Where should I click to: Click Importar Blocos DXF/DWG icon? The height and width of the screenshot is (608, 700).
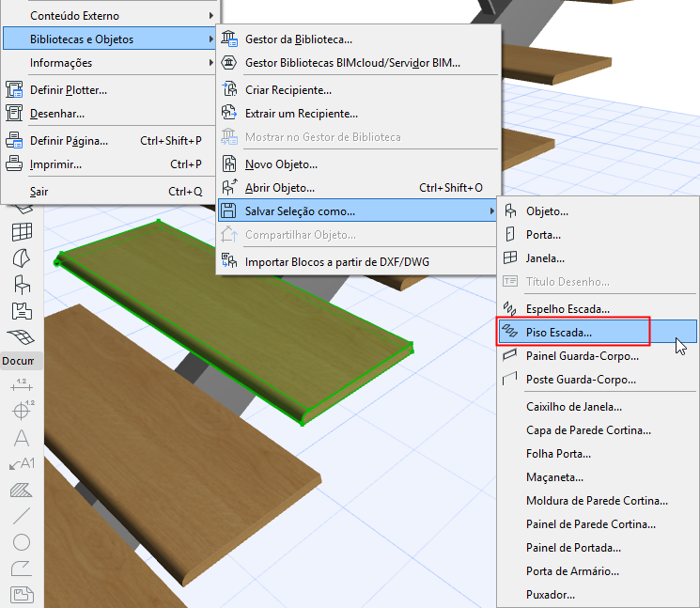pyautogui.click(x=229, y=260)
